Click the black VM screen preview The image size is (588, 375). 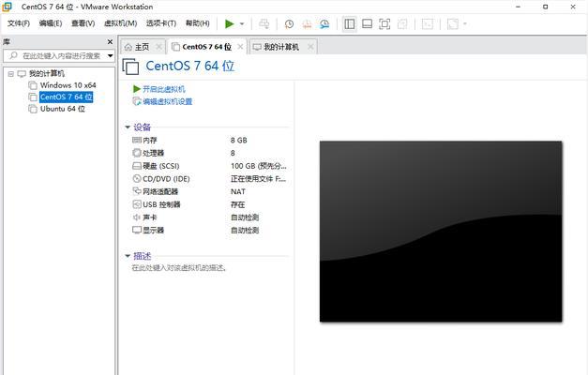point(441,232)
